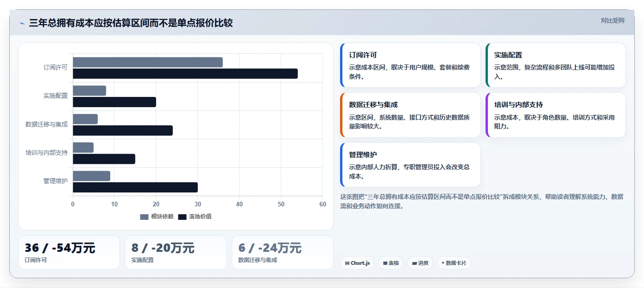644x288 pixels.
Task: Click the 订阅许可 axis label
Action: (x=56, y=67)
